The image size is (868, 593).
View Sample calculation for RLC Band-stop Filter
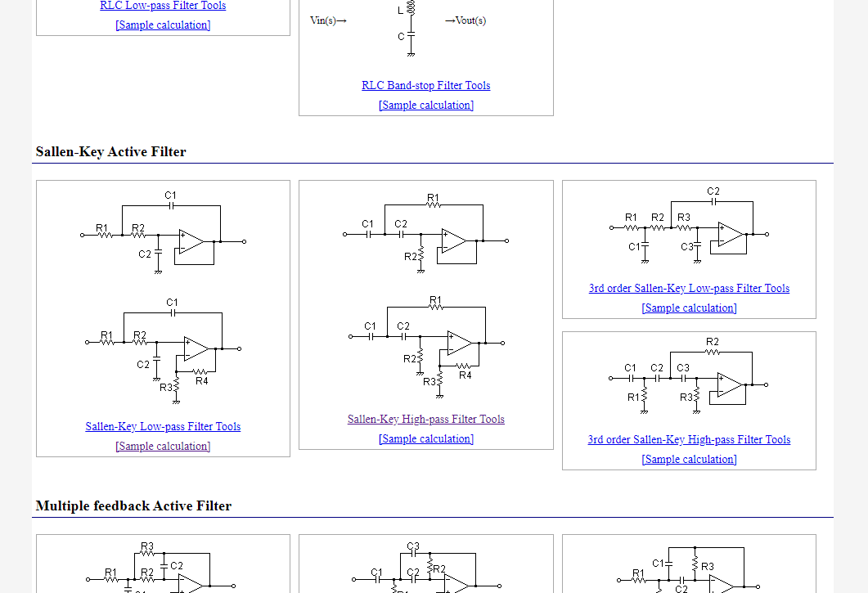(425, 106)
